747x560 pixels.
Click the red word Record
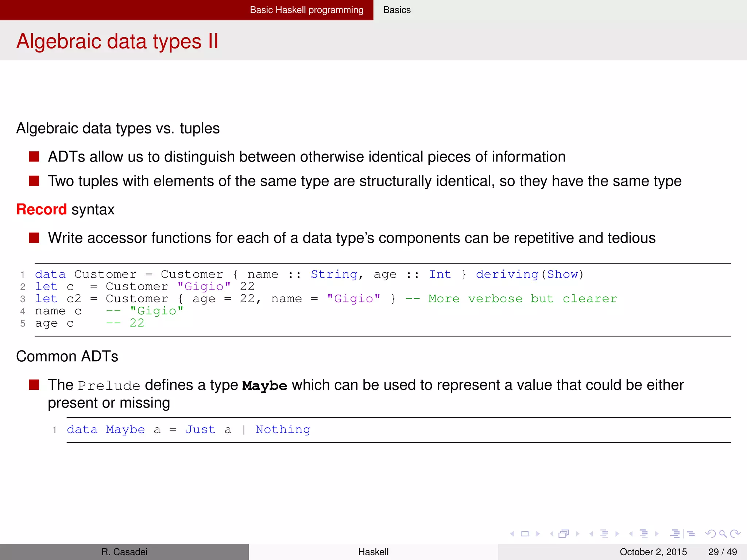coord(42,209)
